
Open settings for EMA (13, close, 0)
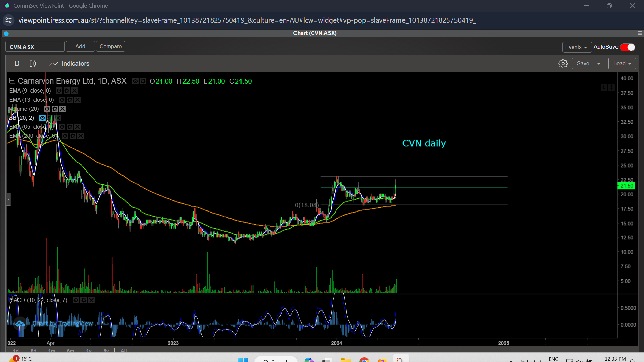click(x=70, y=100)
